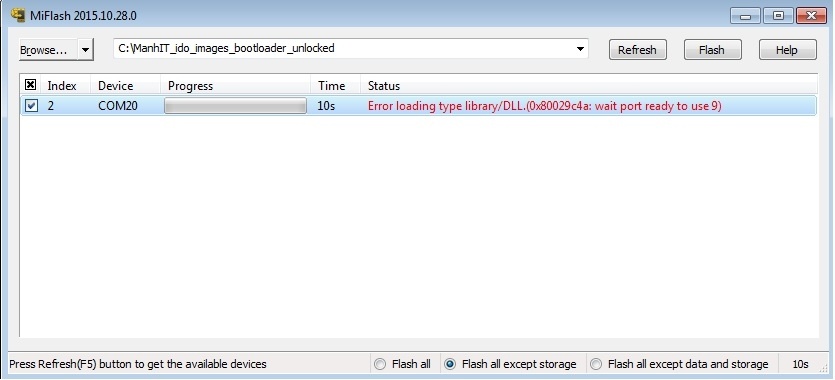Image resolution: width=835 pixels, height=380 pixels.
Task: Expand the ROM path combo box dropdown
Action: (x=580, y=48)
